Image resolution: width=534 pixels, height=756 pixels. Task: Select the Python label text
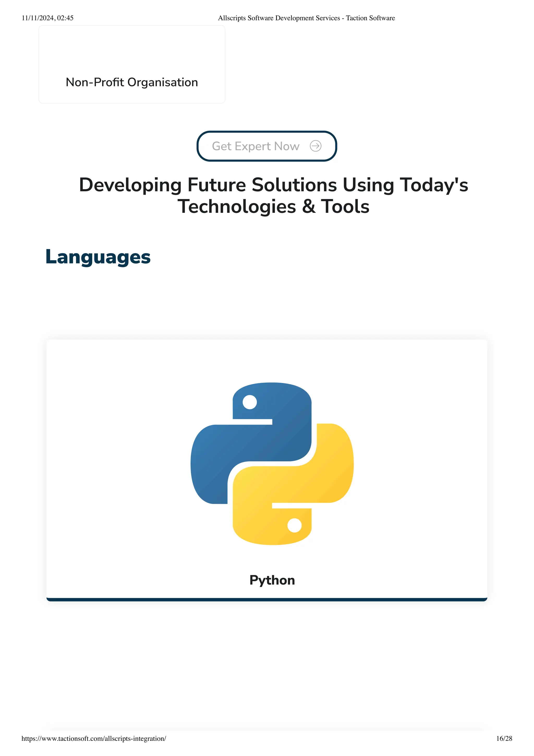(x=272, y=580)
